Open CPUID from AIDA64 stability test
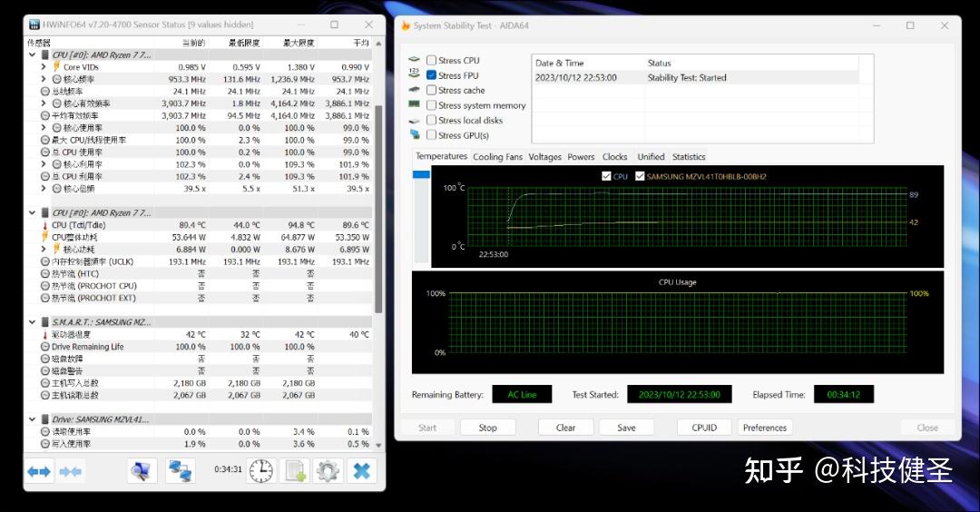Screen dimensions: 980x512 tap(704, 428)
